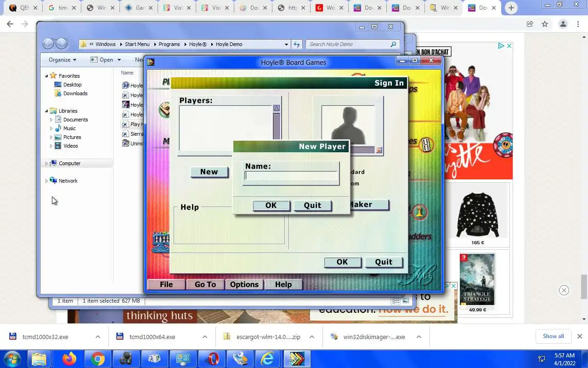The image size is (588, 368).
Task: Click the AdChoices triangle icon on the ad
Action: pyautogui.click(x=502, y=46)
